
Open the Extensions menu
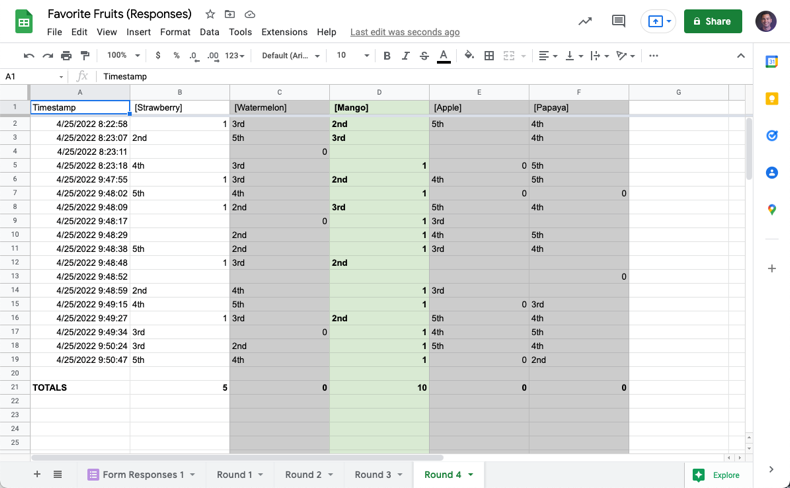[284, 32]
